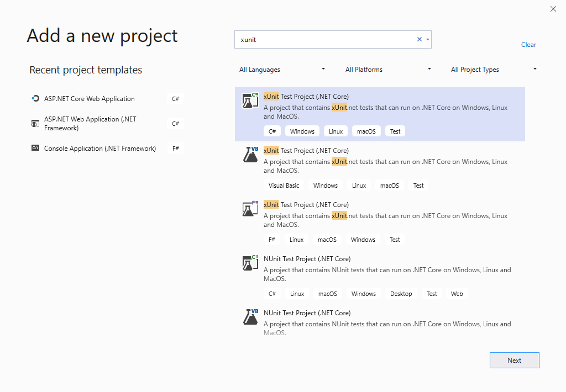This screenshot has height=392, width=566.
Task: Open the All Platforms filter dropdown
Action: pyautogui.click(x=388, y=69)
